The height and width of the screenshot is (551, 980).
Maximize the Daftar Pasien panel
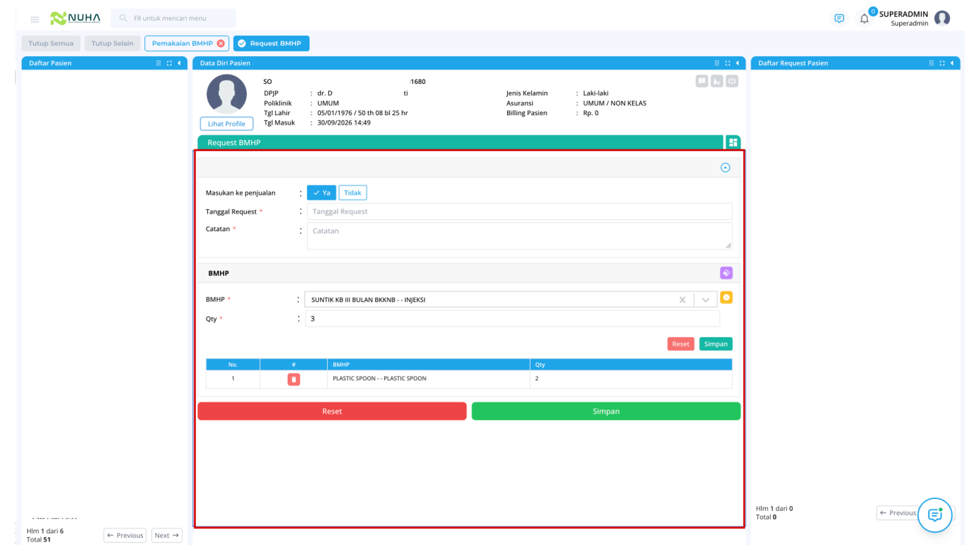(x=169, y=63)
